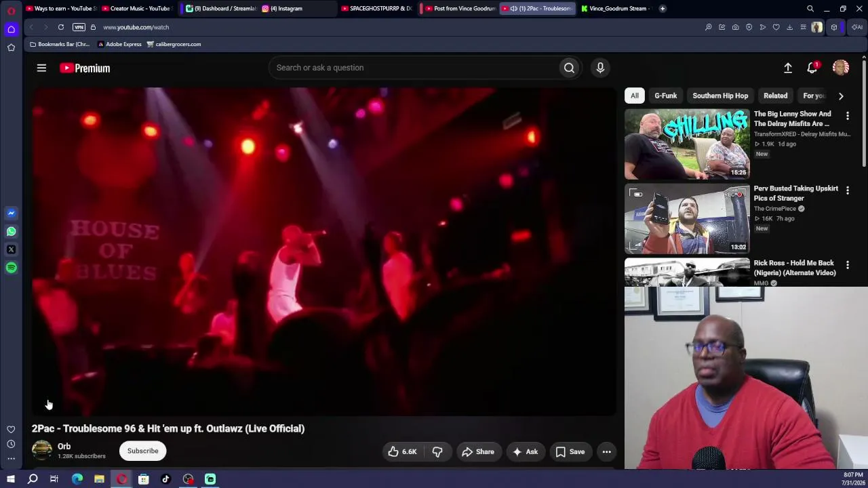This screenshot has height=488, width=868.
Task: Select the G-Funk filter chip
Action: pos(665,96)
